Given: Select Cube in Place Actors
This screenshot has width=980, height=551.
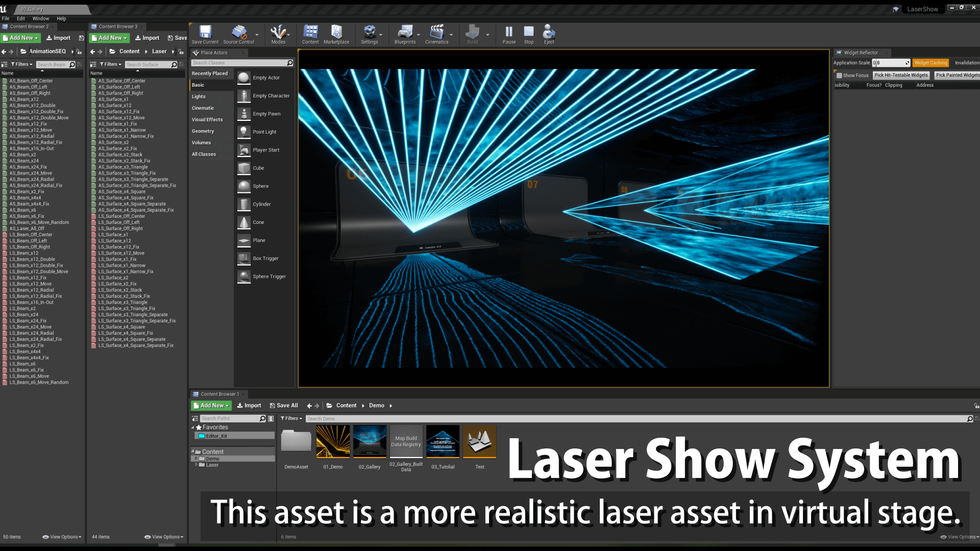Looking at the screenshot, I should pos(265,168).
